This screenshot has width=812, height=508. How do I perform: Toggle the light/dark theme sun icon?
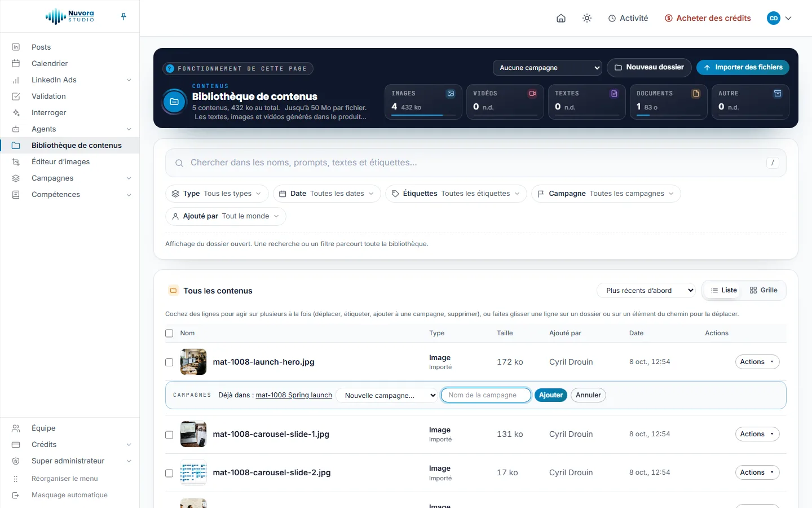[x=587, y=18]
